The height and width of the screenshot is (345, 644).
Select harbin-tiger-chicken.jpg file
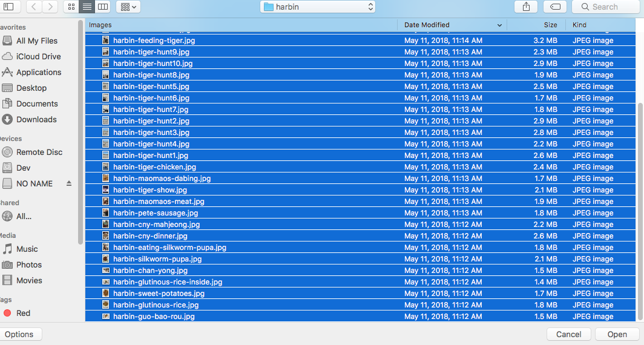click(360, 167)
